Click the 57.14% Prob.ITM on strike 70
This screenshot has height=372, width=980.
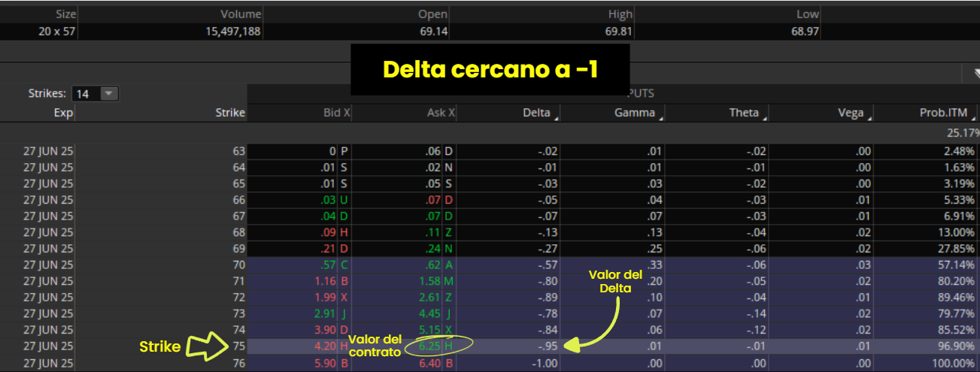click(x=958, y=265)
